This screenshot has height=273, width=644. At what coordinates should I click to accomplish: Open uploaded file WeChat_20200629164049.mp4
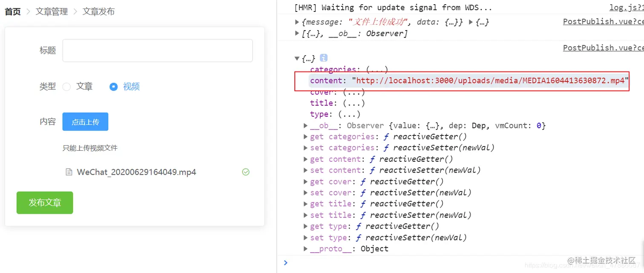(x=136, y=172)
